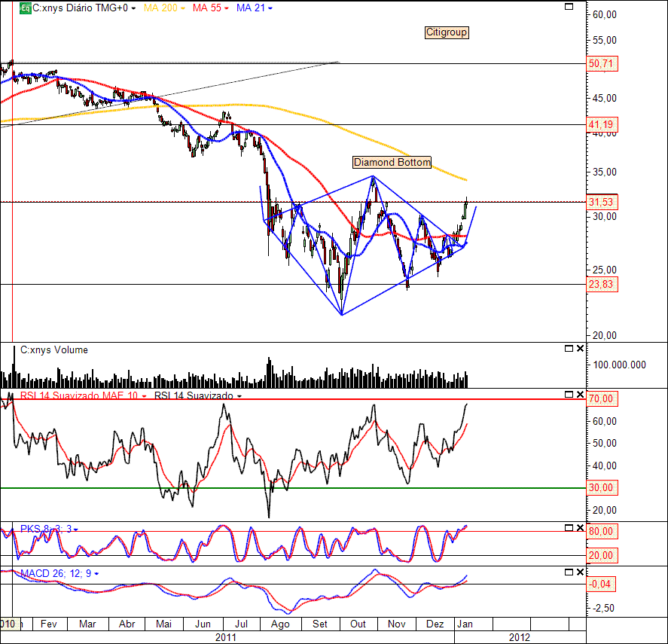Click the RSI 70,00 overbought level tag
Viewport: 668px width, 644px height.
(x=602, y=399)
